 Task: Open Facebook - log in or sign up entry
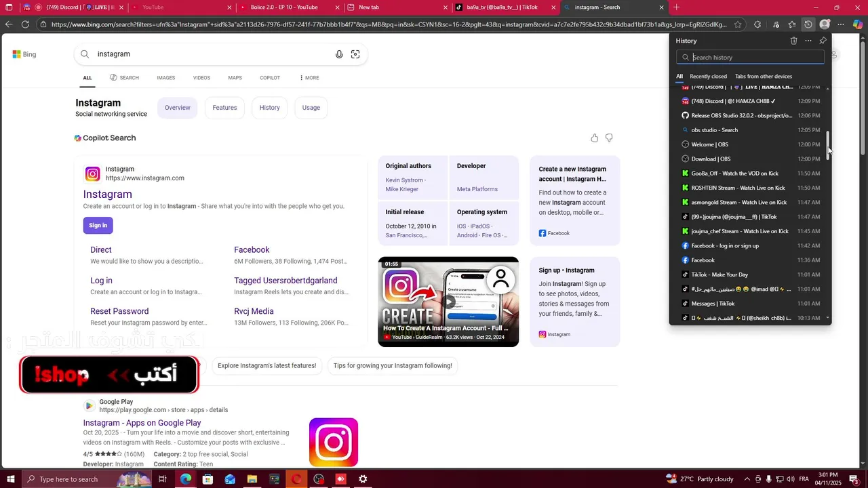tap(750, 246)
